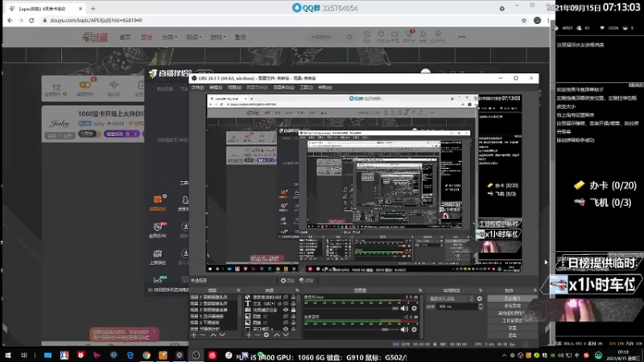The width and height of the screenshot is (644, 362).
Task: Open OBS 帮助(H) menu
Action: click(x=325, y=88)
